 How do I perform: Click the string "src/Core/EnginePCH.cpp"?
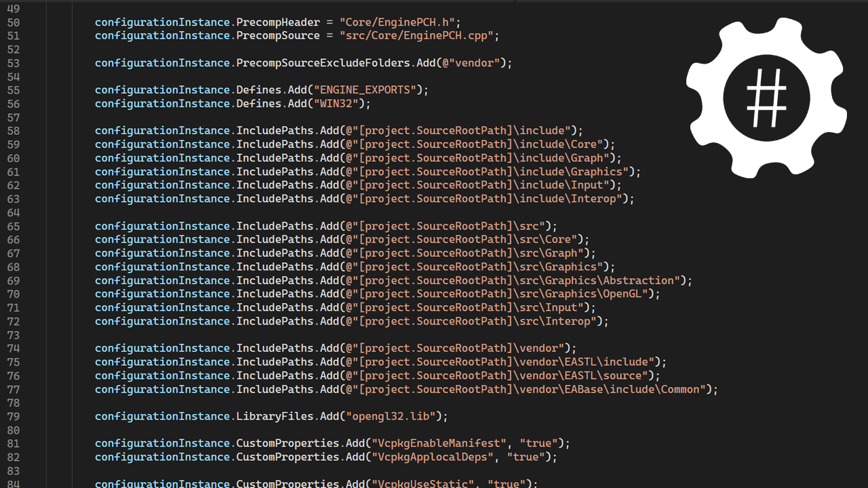[x=416, y=35]
